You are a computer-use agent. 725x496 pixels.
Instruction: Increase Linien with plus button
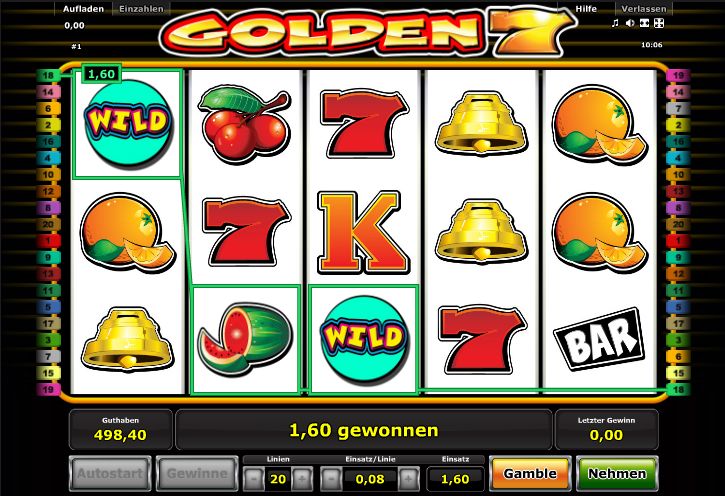pos(302,479)
